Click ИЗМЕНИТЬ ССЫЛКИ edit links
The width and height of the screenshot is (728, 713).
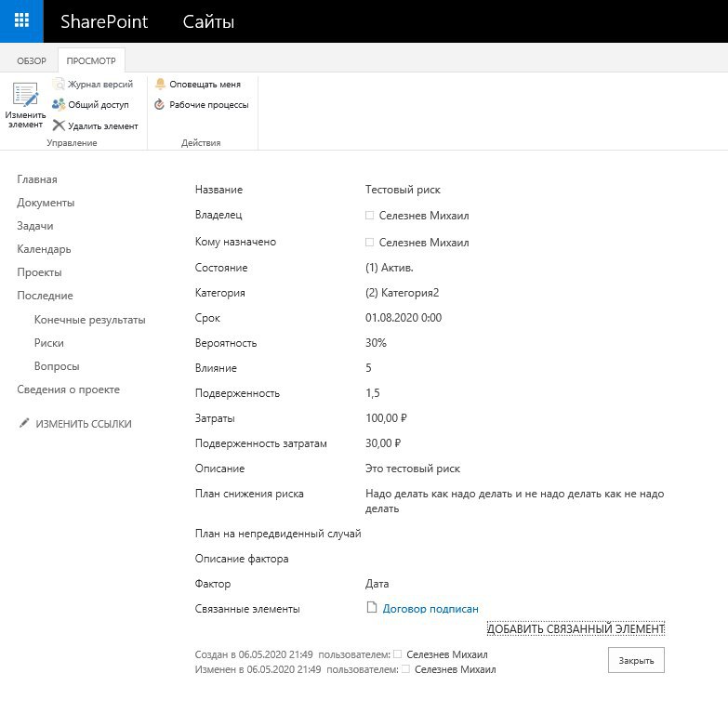tap(84, 424)
